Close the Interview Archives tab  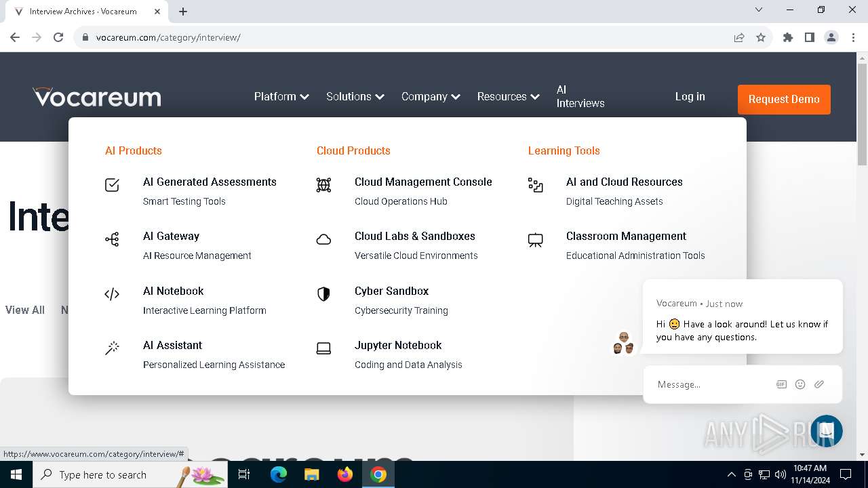[x=157, y=11]
